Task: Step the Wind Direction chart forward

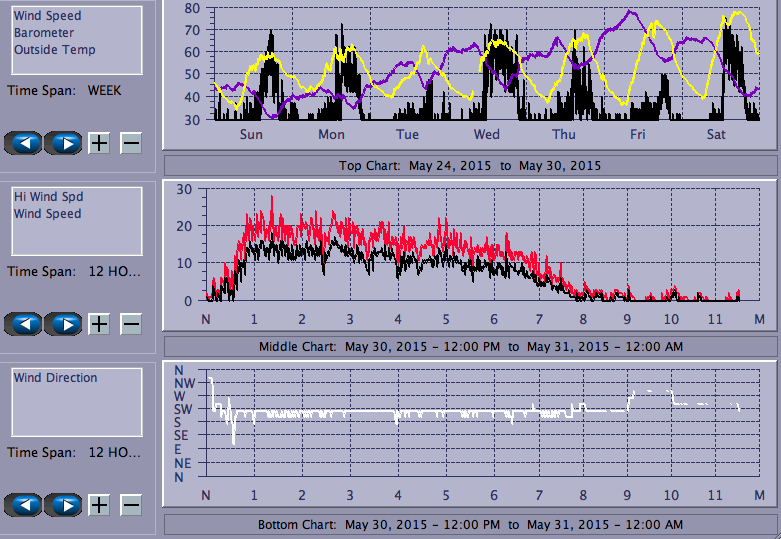Action: pos(63,505)
